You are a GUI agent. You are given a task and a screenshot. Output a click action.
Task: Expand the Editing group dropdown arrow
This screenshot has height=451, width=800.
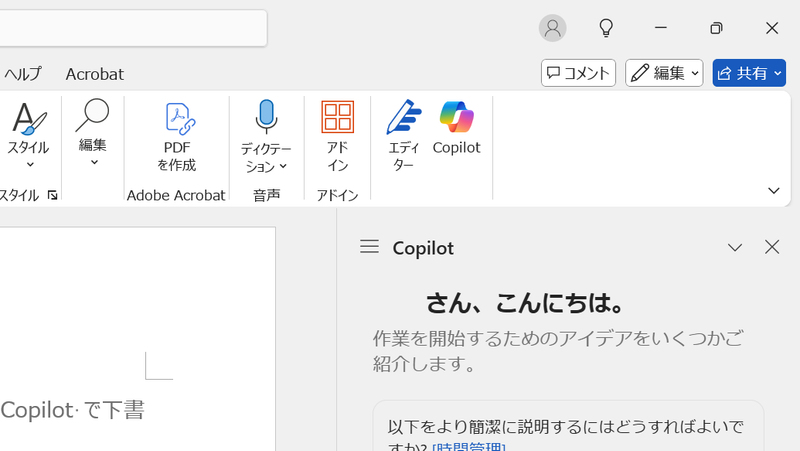tap(94, 162)
